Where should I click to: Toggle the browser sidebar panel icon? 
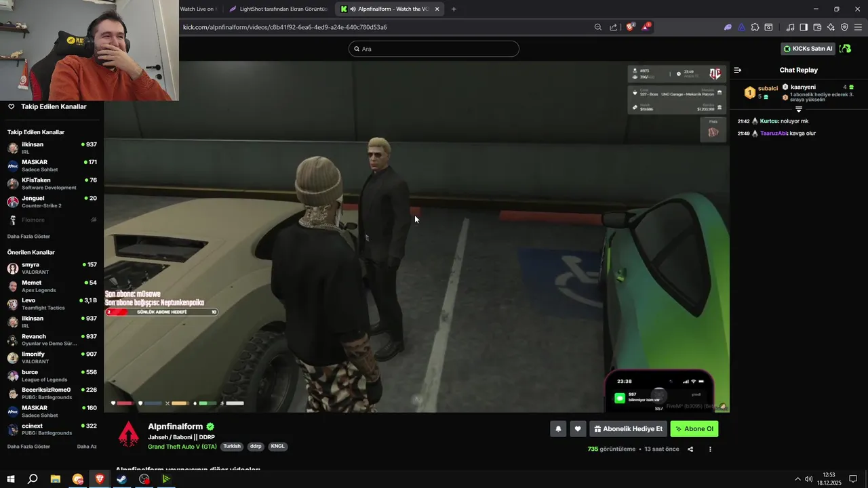(804, 27)
